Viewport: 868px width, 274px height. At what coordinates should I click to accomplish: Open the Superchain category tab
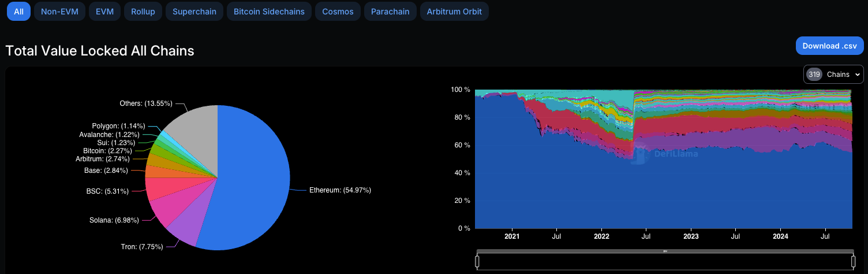194,12
